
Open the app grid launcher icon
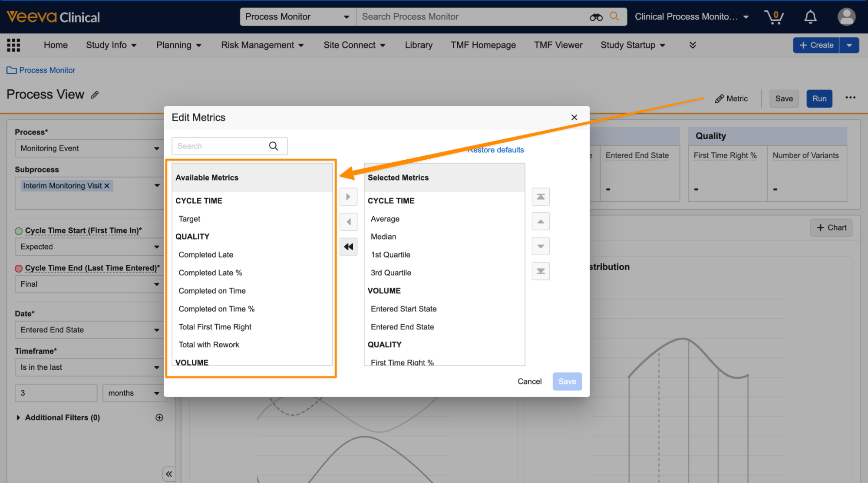click(13, 45)
